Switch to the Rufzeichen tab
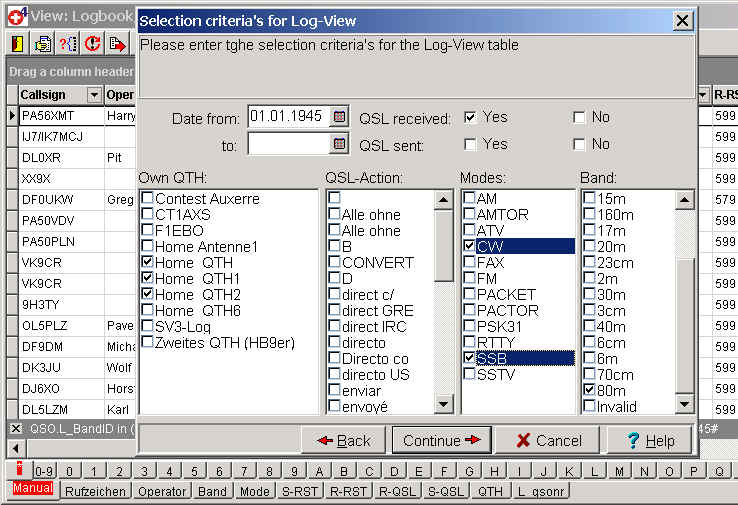738x505 pixels. [x=96, y=491]
